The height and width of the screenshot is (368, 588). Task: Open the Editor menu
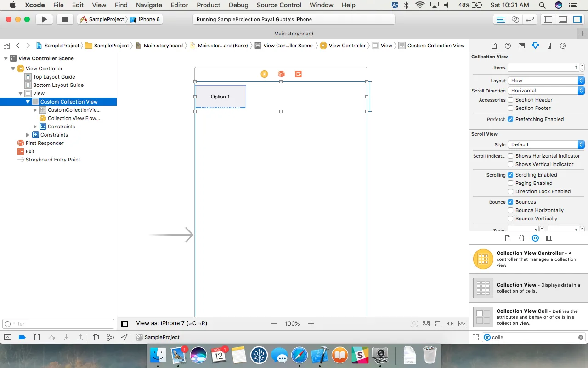click(x=179, y=5)
